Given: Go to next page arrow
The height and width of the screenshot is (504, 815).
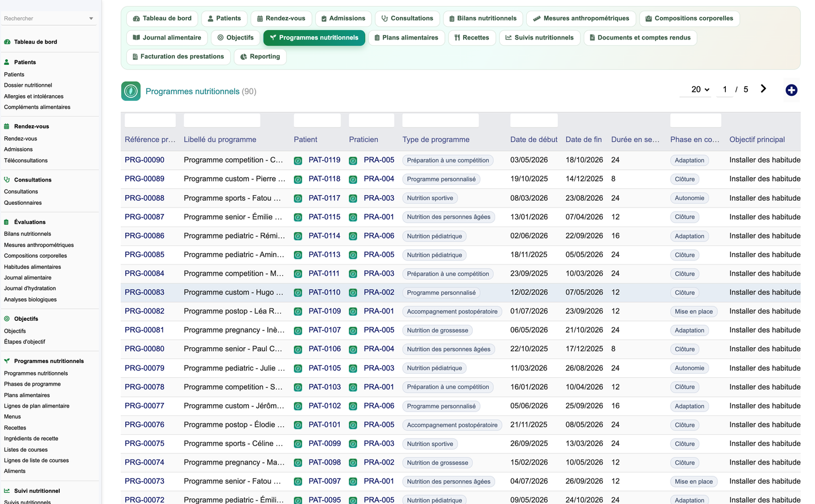Looking at the screenshot, I should point(763,89).
